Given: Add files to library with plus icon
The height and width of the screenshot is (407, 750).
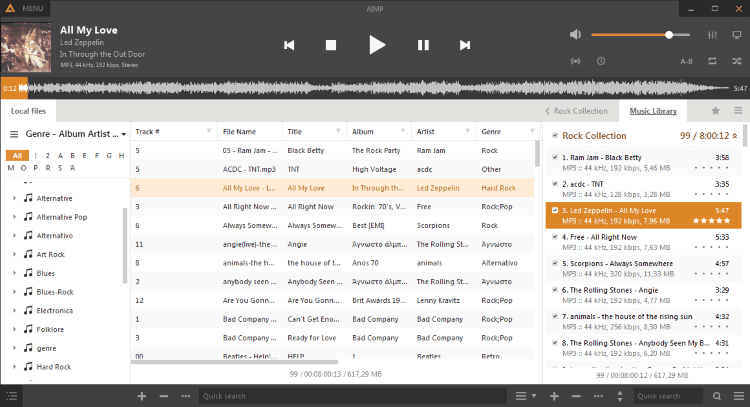Looking at the screenshot, I should click(x=142, y=396).
